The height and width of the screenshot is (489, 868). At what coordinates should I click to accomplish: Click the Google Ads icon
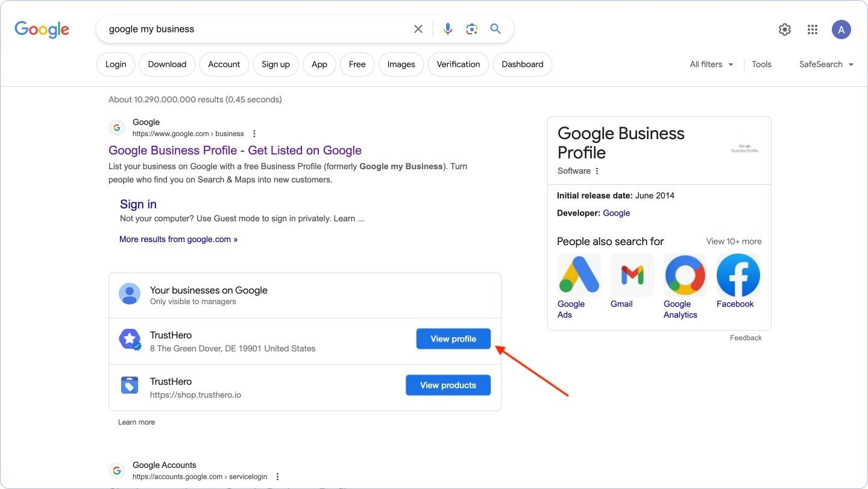point(579,275)
